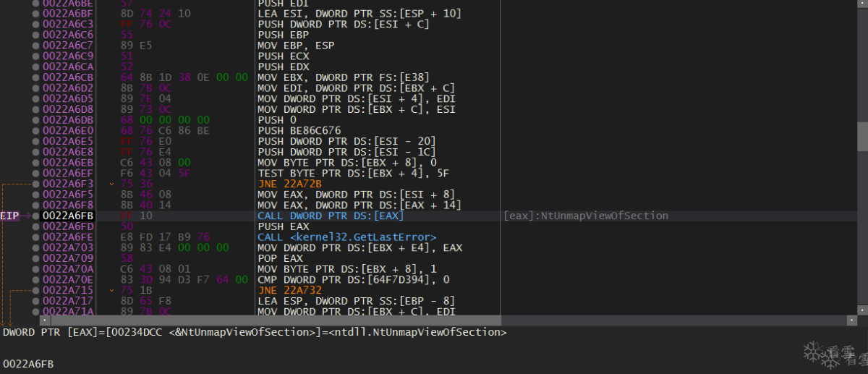Image resolution: width=868 pixels, height=374 pixels.
Task: Toggle breakpoint bullet at 0022A6CB
Action: click(36, 77)
